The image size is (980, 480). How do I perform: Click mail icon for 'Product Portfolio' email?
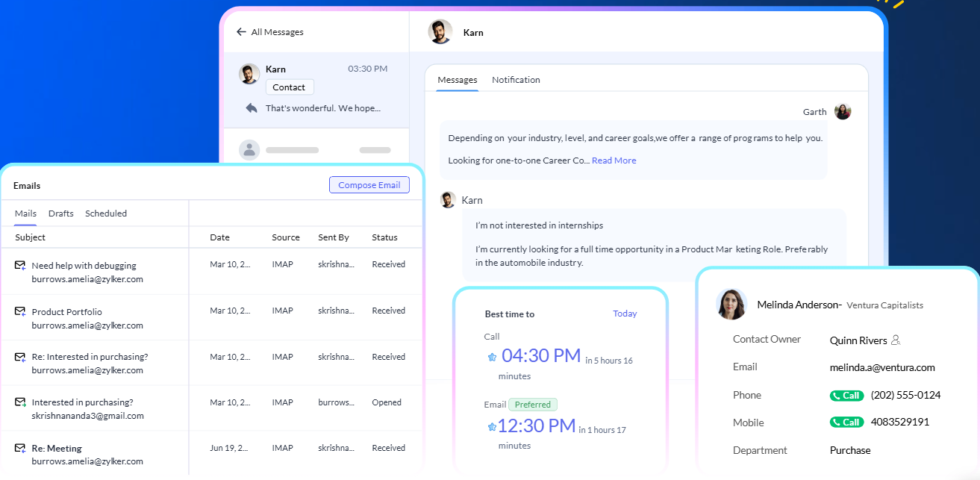[x=20, y=311]
